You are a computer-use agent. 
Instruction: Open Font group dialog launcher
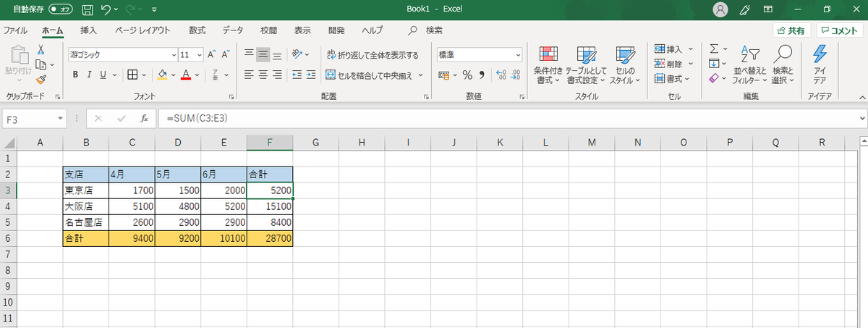point(231,96)
